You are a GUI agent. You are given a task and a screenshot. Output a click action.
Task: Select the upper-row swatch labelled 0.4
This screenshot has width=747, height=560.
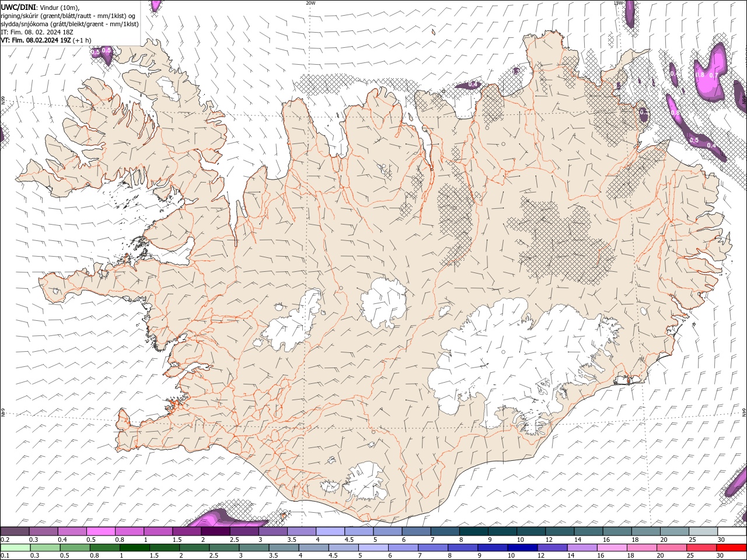click(72, 531)
